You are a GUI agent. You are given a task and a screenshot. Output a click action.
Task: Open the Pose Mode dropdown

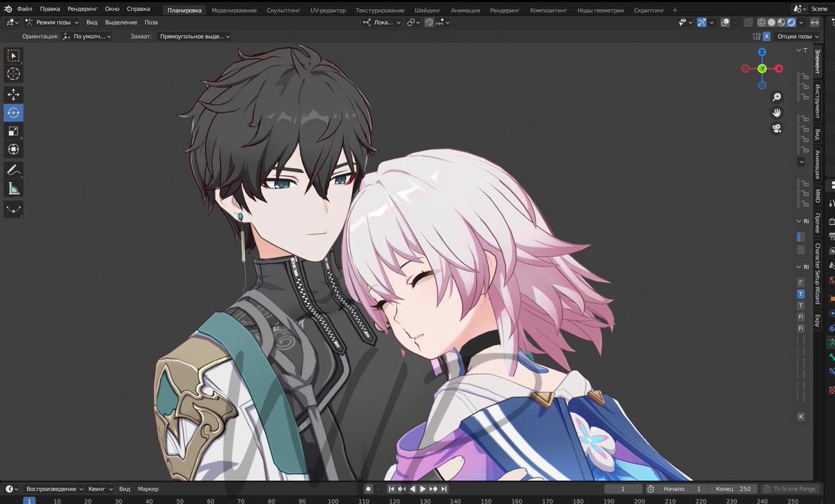[x=53, y=22]
